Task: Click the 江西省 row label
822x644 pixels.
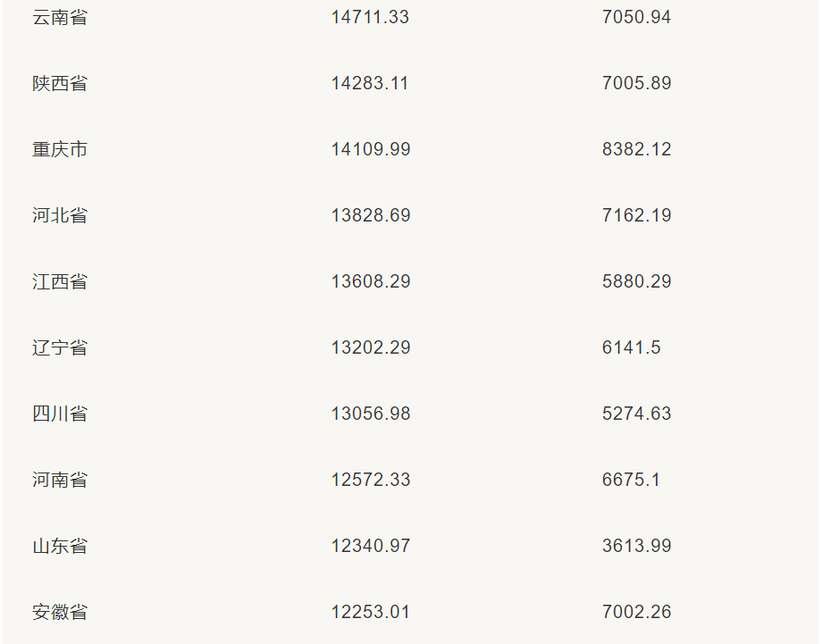Action: point(60,281)
